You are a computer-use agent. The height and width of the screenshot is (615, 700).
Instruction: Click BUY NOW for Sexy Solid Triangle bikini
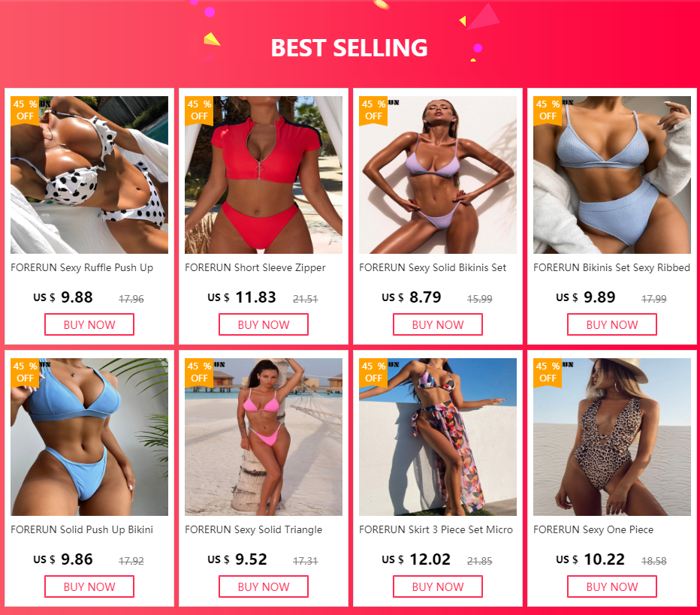(x=264, y=586)
